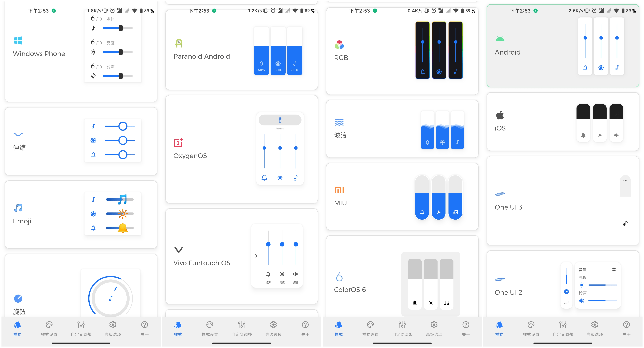Open 高级选项 tab on the RGB screen
Viewport: 644px width, 348px height.
(x=434, y=329)
